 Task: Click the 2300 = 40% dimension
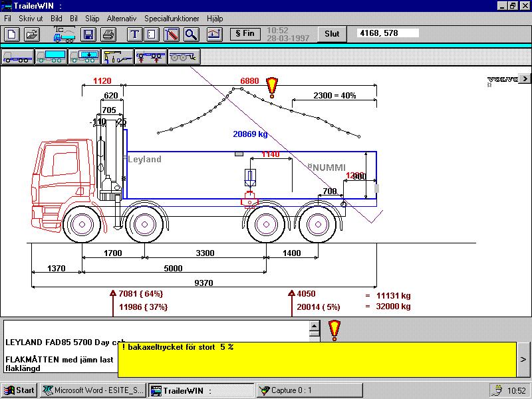pyautogui.click(x=334, y=95)
